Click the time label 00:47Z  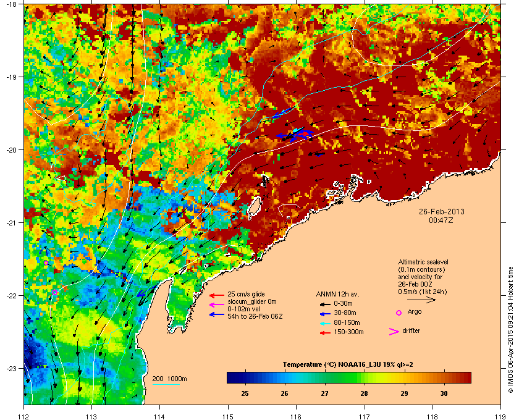click(441, 220)
